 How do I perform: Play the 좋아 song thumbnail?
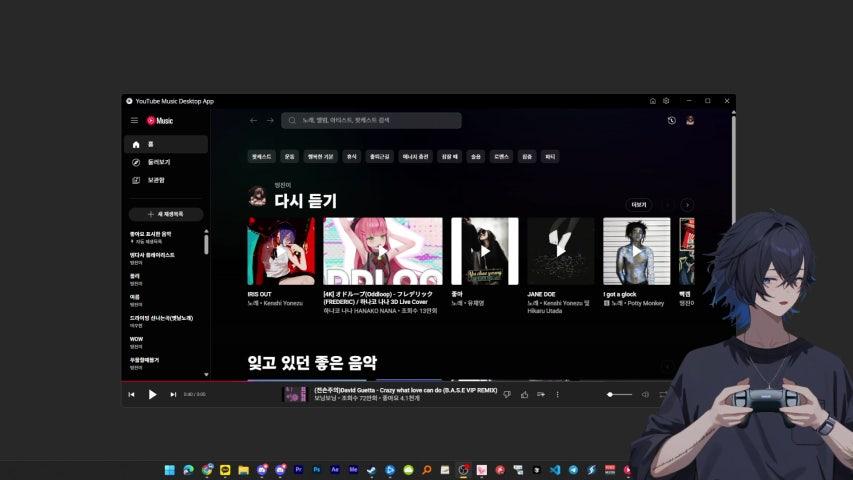point(485,251)
